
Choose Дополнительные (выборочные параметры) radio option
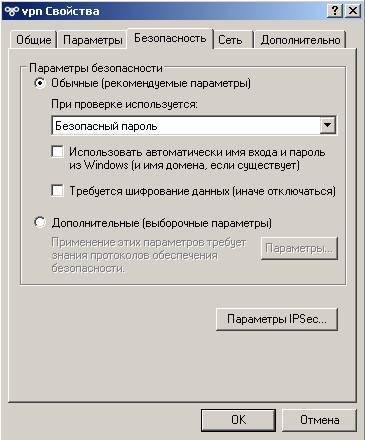click(x=40, y=222)
